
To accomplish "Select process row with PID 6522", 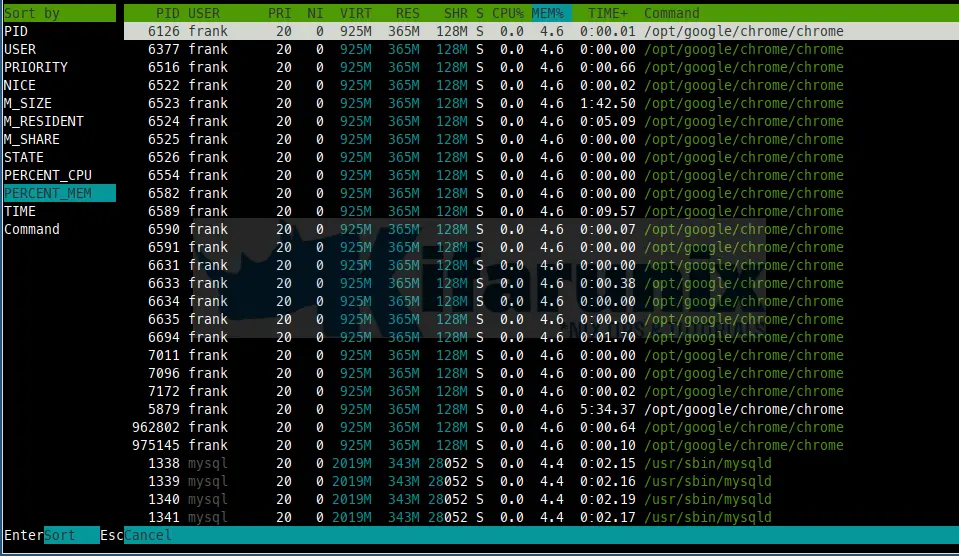I will 541,85.
